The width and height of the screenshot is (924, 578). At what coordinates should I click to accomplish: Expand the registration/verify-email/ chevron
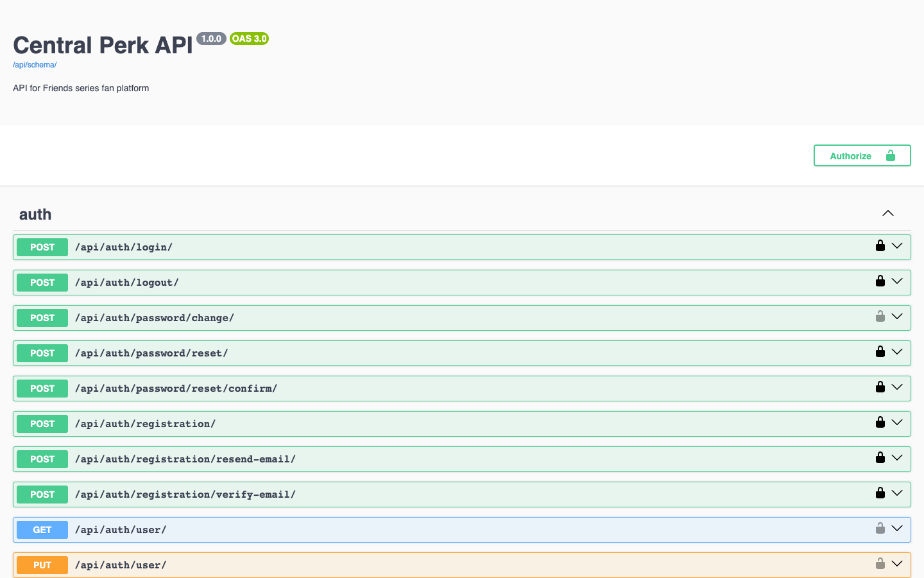(897, 493)
